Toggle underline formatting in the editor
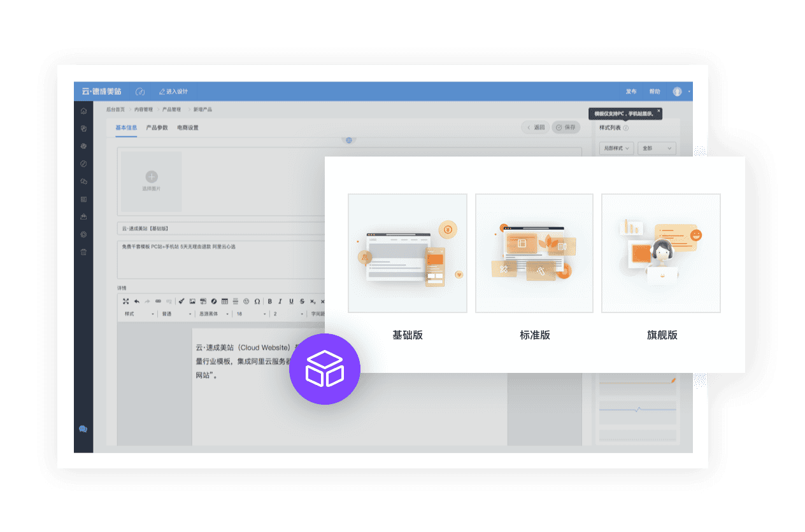The height and width of the screenshot is (532, 805). 291,302
